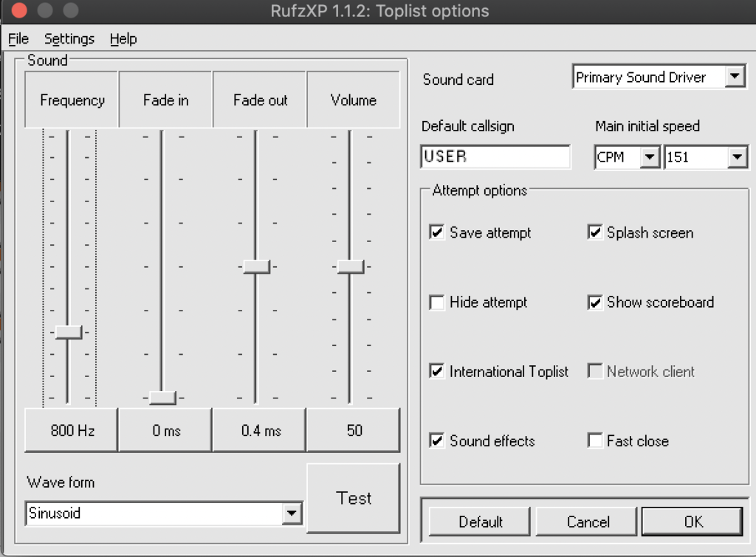Open the initial speed value dropdown
Viewport: 756px width, 557px height.
[736, 157]
